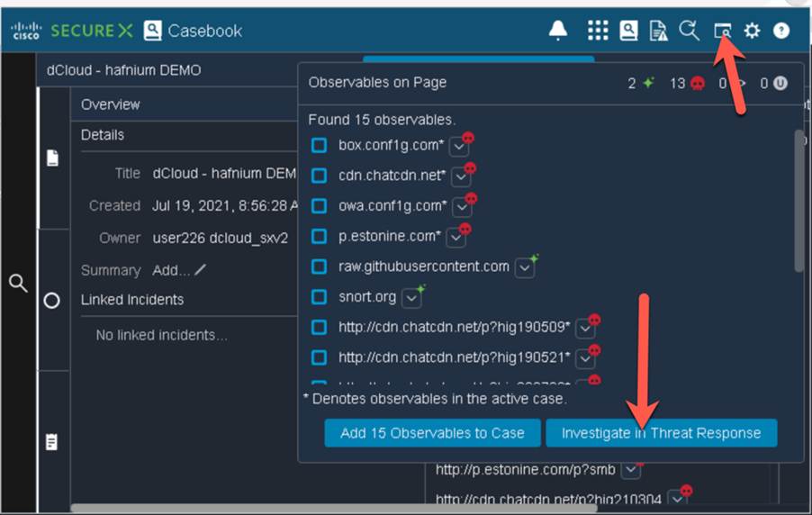Select the circle icon in case sidebar
The height and width of the screenshot is (515, 812).
[52, 301]
